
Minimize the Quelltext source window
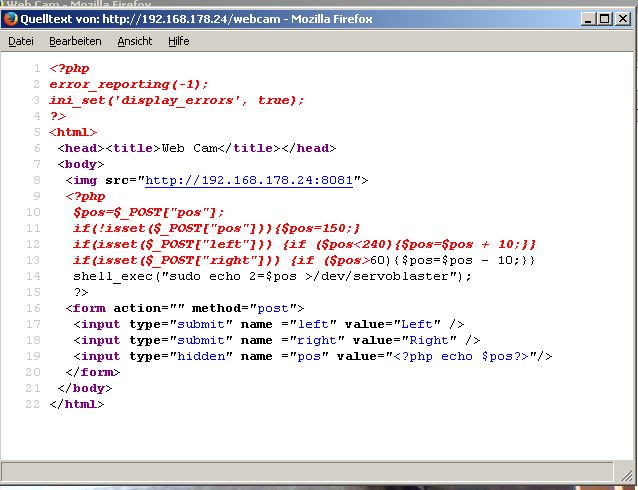tap(587, 18)
